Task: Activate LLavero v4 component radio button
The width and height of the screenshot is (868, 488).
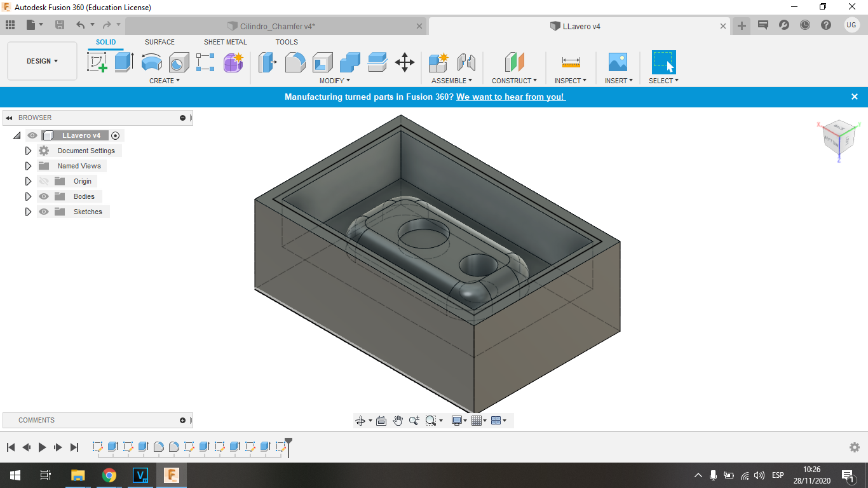Action: [x=115, y=135]
